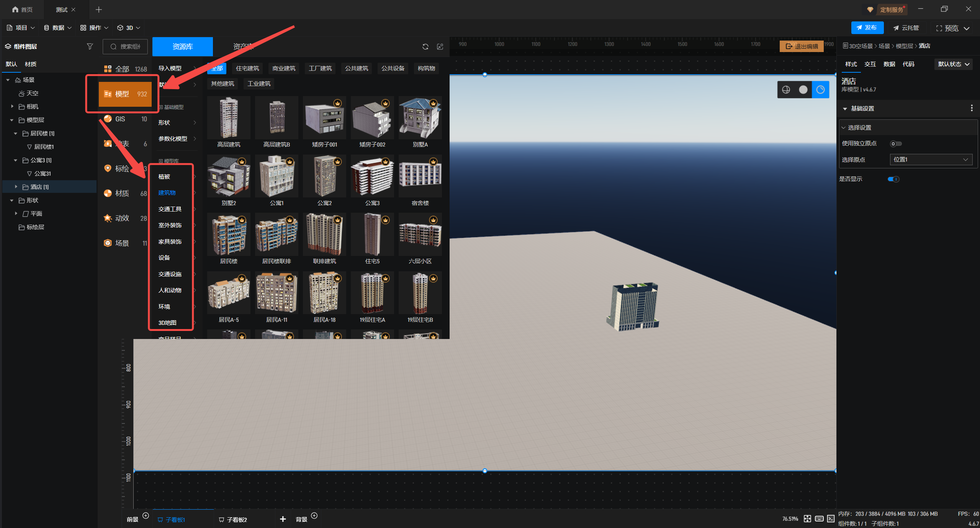Click the refresh icon in resource library
This screenshot has height=528, width=980.
[x=425, y=47]
